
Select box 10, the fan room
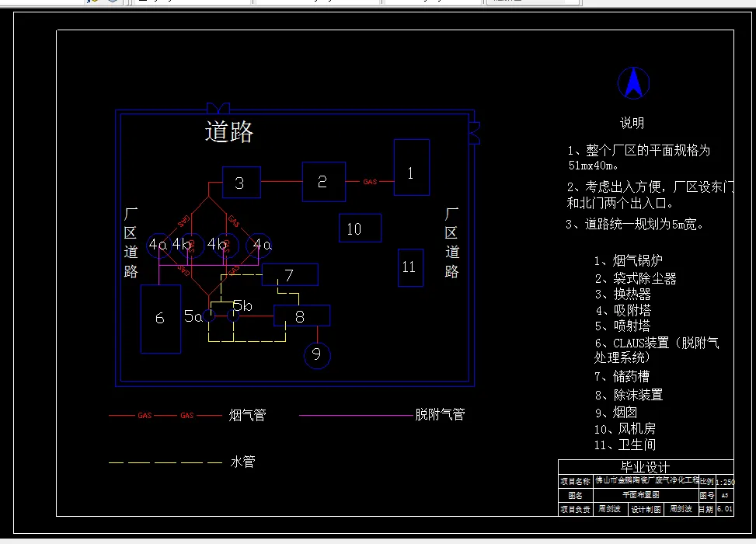[359, 228]
